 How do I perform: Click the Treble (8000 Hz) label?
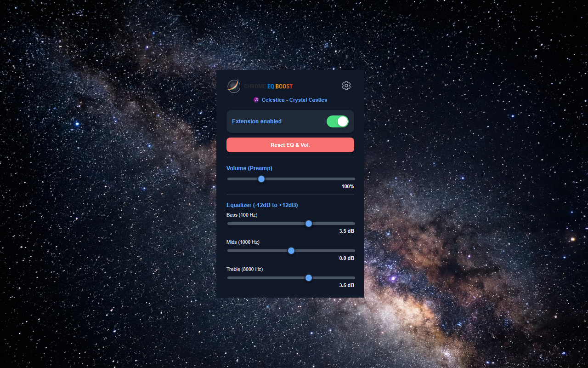click(x=245, y=269)
